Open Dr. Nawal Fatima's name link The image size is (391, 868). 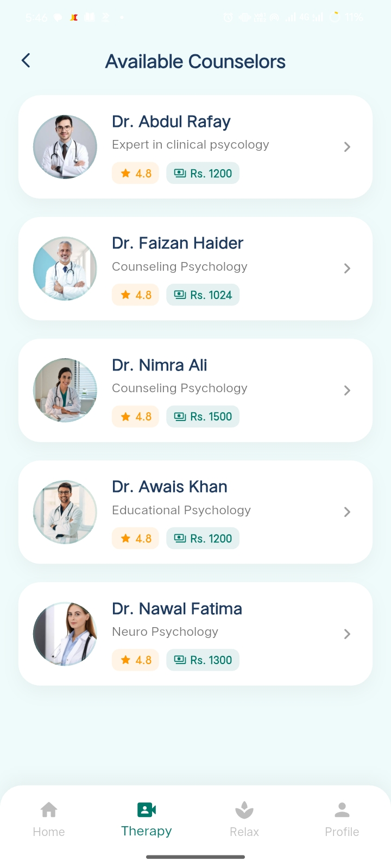click(177, 609)
